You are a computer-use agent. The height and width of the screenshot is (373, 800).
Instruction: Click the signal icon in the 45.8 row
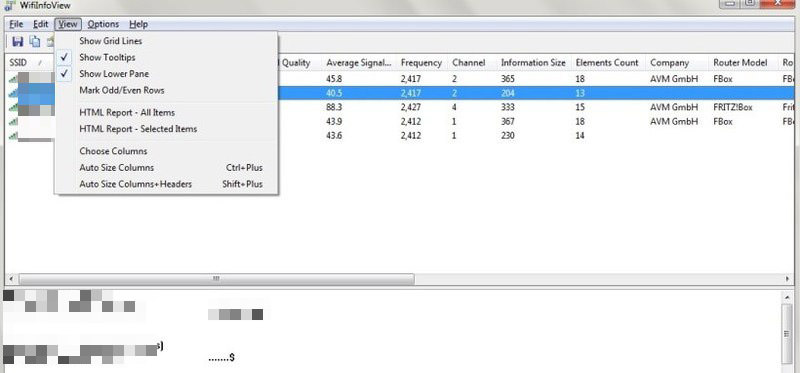click(x=13, y=79)
